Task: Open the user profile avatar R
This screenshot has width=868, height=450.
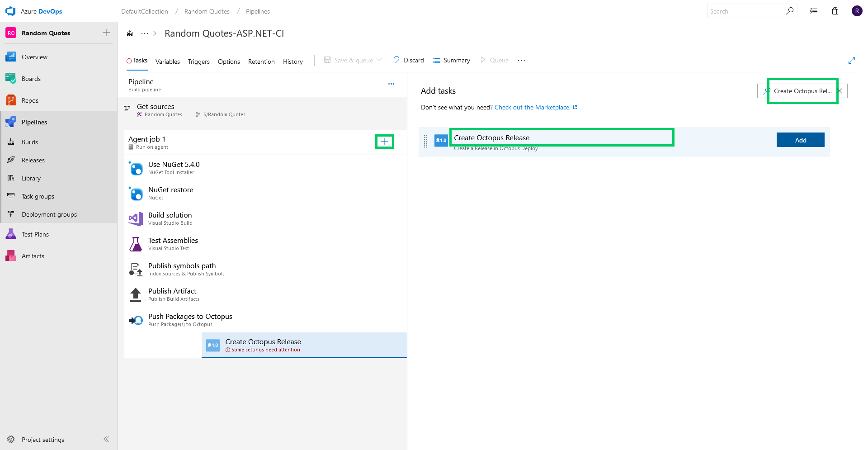Action: [857, 11]
